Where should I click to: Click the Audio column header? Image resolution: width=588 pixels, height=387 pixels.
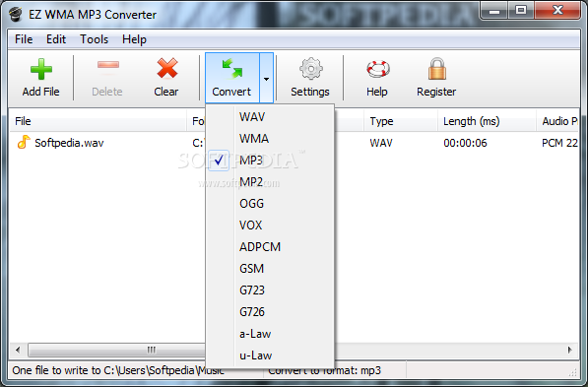[557, 121]
